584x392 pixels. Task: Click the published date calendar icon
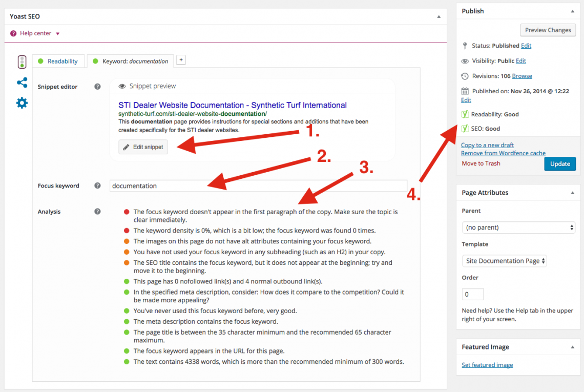coord(465,91)
